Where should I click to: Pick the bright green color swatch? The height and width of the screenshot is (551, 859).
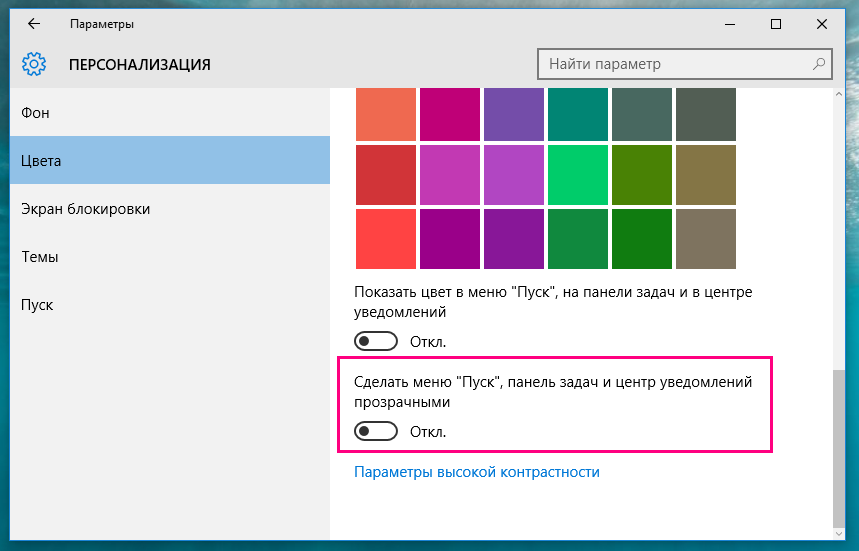tap(578, 175)
